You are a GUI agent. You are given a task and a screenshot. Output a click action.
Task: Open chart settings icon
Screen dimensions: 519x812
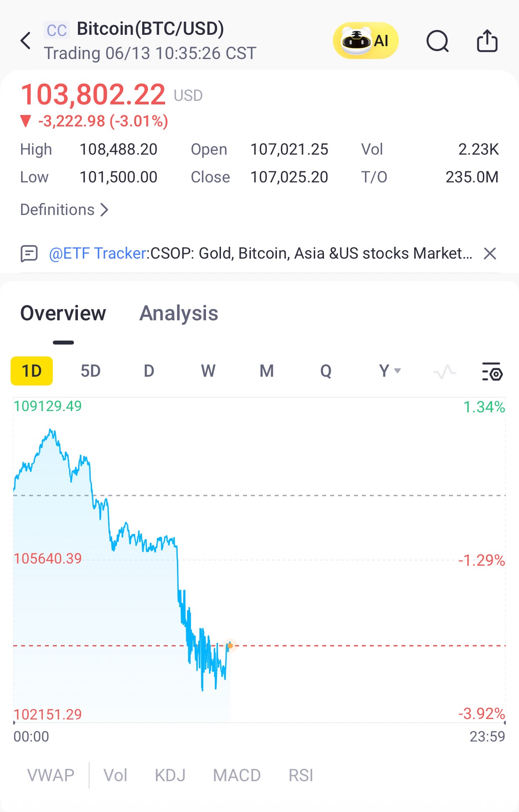tap(492, 371)
